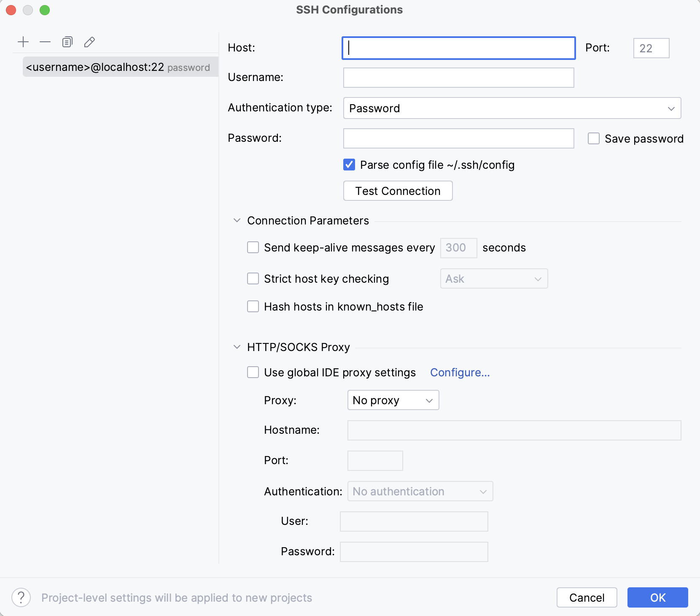Open the strict host key checking Ask dropdown
700x616 pixels.
[x=494, y=278]
